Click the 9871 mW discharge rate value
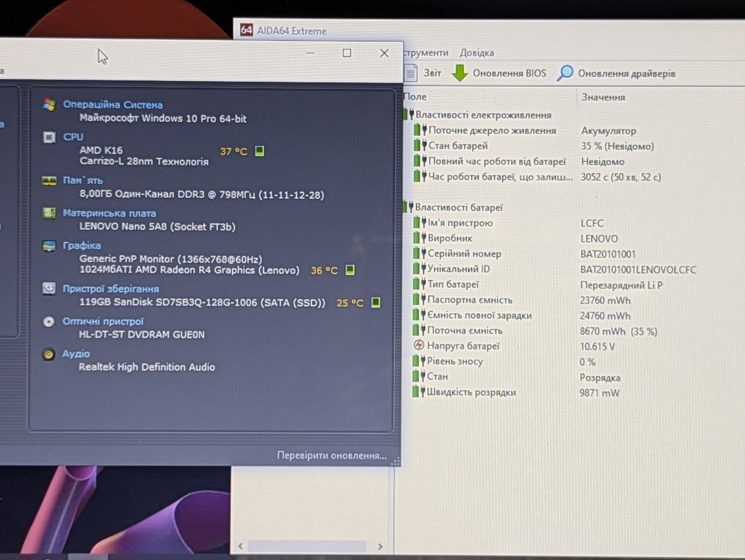Image resolution: width=745 pixels, height=560 pixels. click(599, 393)
